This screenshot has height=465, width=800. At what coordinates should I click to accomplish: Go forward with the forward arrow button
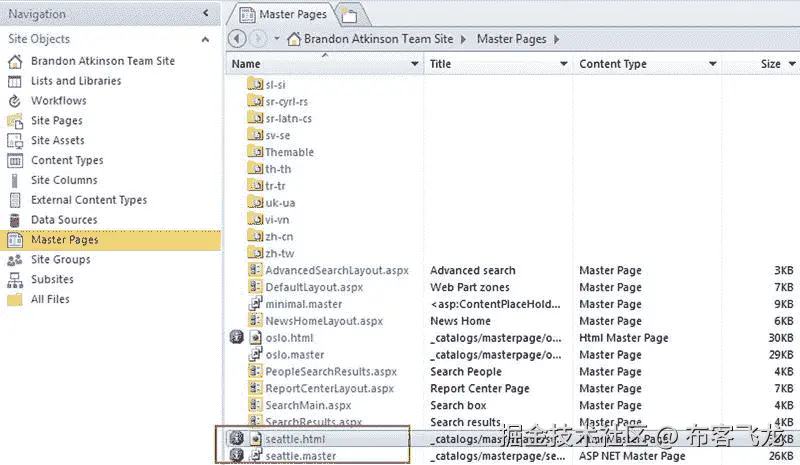[259, 39]
